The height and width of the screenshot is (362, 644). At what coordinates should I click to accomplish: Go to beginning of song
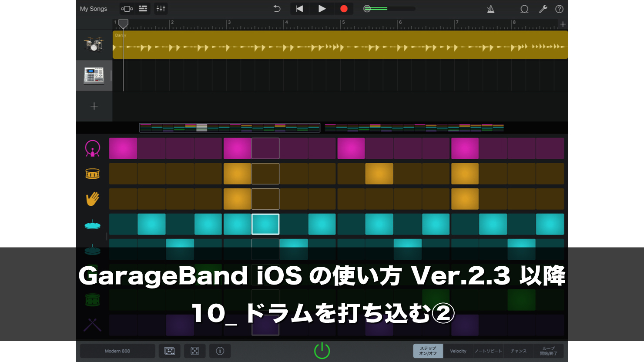point(299,9)
